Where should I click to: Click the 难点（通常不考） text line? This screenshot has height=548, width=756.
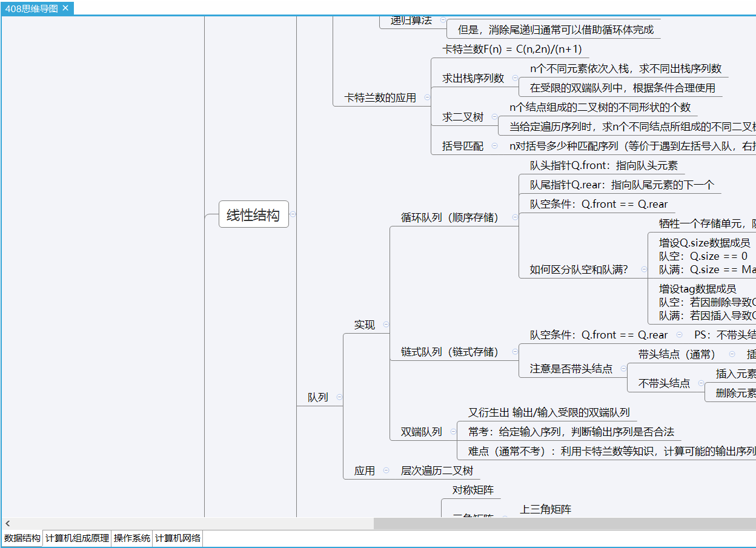(x=612, y=451)
